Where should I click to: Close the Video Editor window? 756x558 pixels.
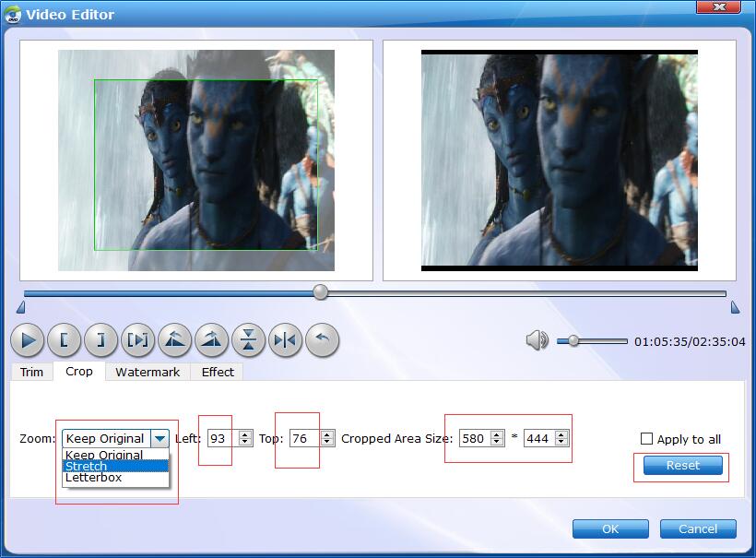pos(718,6)
